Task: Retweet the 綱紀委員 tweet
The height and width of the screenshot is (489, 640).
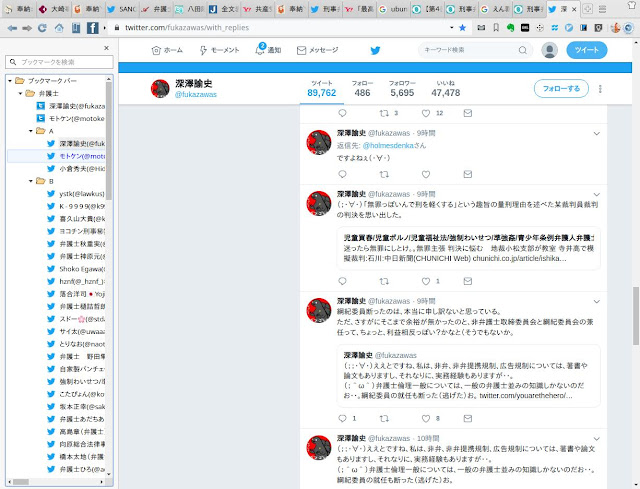Action: tap(384, 418)
